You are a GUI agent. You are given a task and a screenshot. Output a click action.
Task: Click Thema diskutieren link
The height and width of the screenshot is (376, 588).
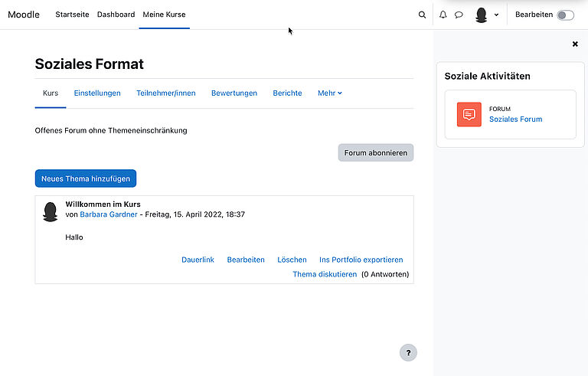(325, 274)
